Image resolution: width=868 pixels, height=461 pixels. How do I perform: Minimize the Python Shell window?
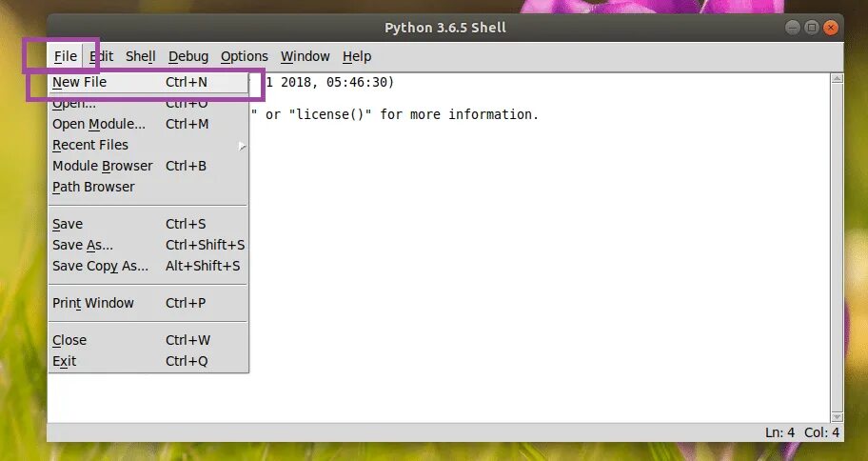pos(793,28)
